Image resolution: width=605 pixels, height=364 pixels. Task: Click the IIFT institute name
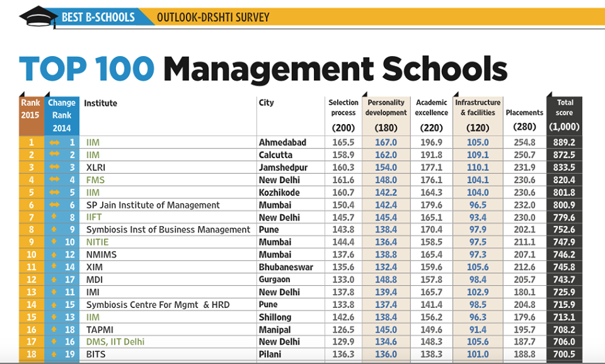(x=94, y=217)
